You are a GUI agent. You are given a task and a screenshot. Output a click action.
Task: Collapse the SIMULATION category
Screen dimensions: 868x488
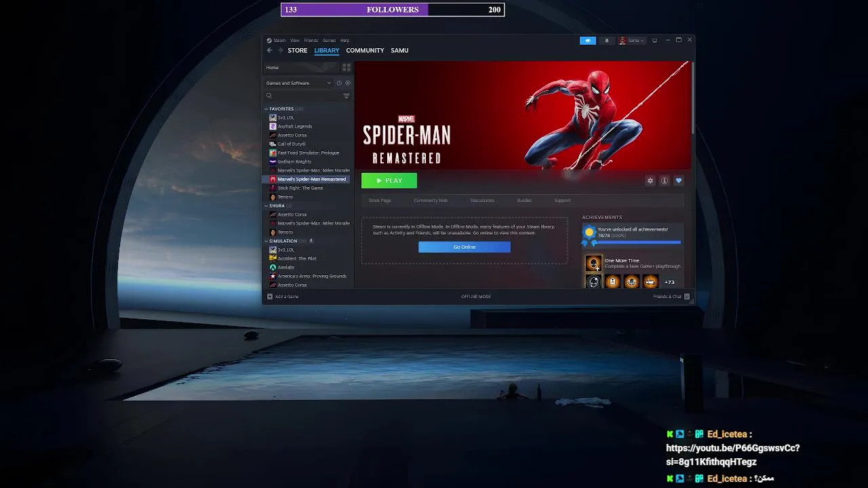(267, 241)
